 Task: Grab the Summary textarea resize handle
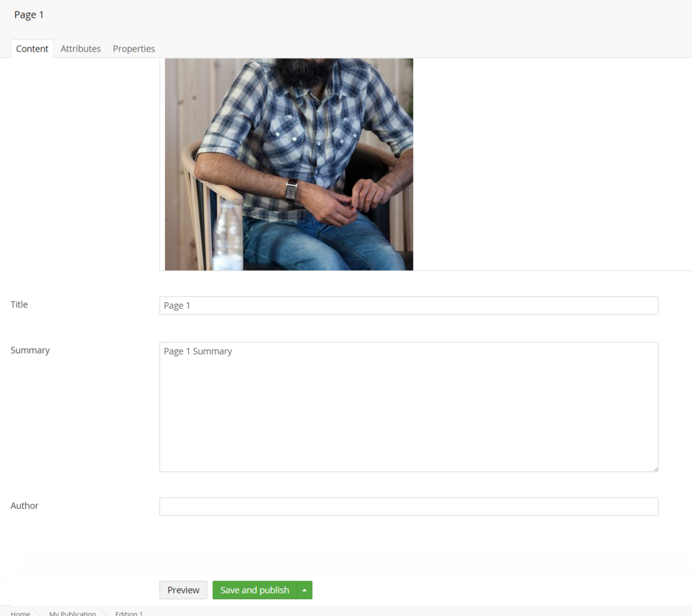point(656,470)
